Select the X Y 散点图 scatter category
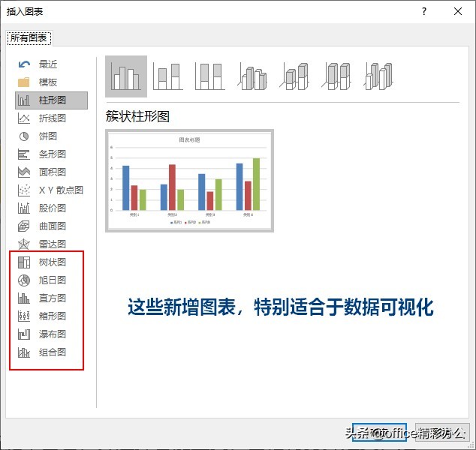The height and width of the screenshot is (450, 476). (x=51, y=190)
